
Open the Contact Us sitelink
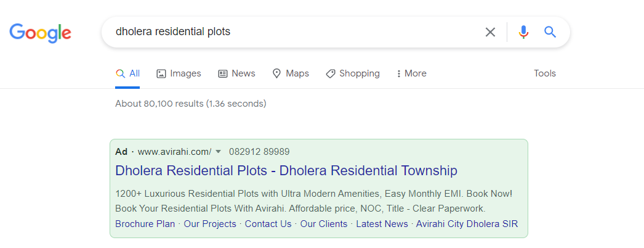coord(268,224)
